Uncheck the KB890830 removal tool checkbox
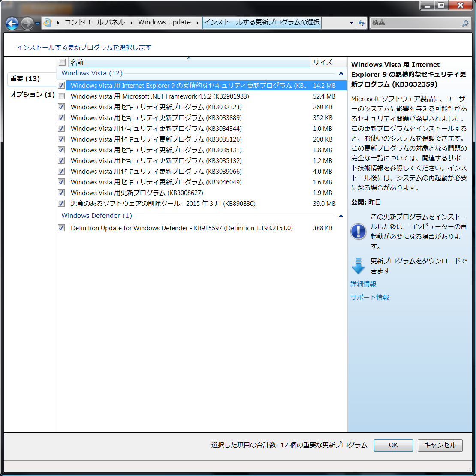The width and height of the screenshot is (476, 476). pyautogui.click(x=61, y=203)
